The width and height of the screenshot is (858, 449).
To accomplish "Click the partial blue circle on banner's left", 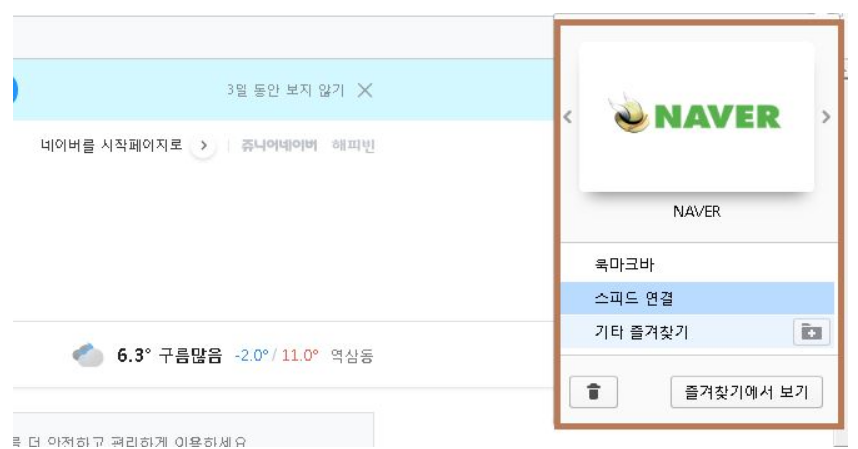I will tap(15, 90).
